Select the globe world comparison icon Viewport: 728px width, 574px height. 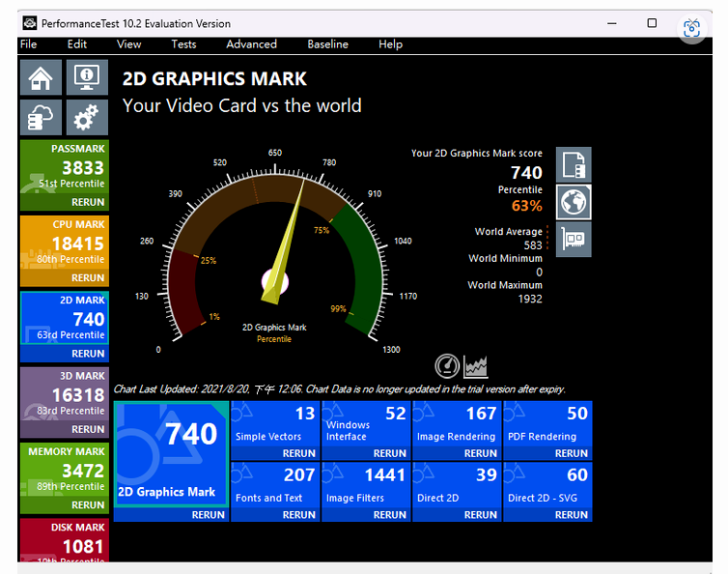pos(574,202)
